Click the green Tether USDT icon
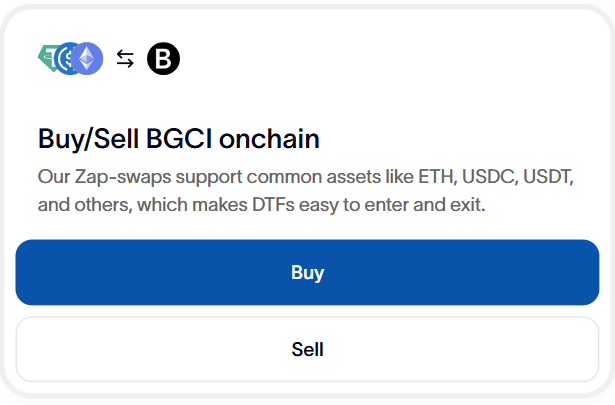Image resolution: width=615 pixels, height=405 pixels. 45,58
